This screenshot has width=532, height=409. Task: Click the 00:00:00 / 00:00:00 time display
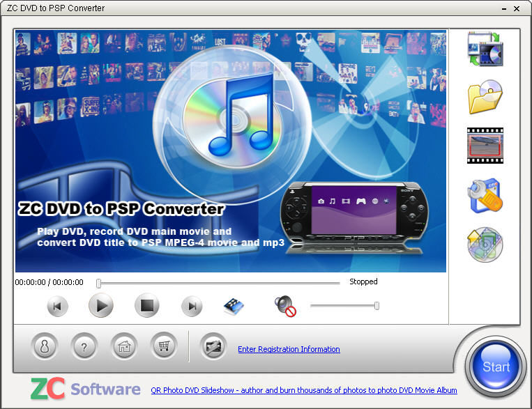(50, 282)
